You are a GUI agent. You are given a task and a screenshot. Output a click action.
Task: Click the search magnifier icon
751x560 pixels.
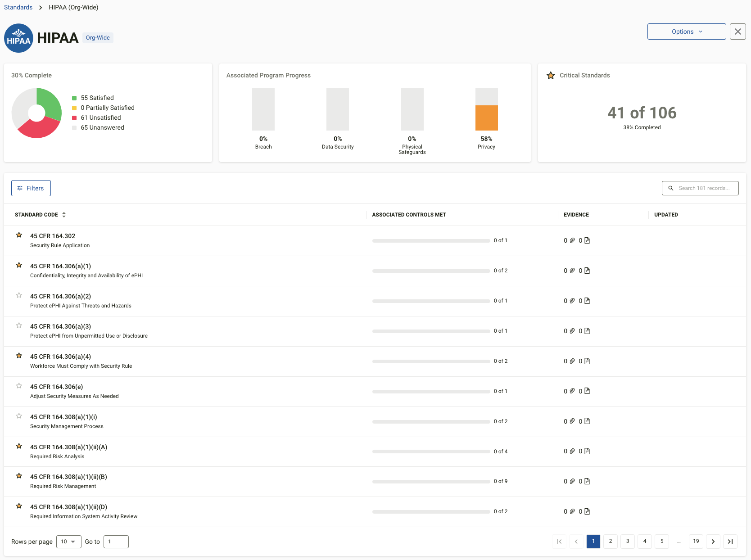(x=670, y=188)
